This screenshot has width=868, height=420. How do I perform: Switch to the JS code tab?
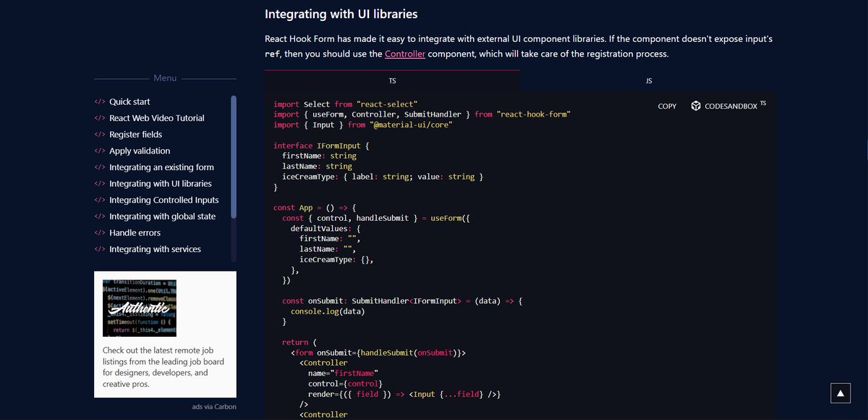click(x=649, y=81)
